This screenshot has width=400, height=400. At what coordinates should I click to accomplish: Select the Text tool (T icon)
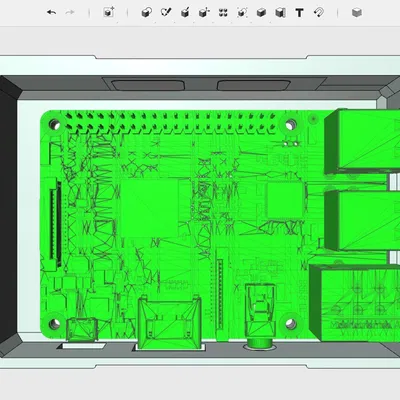299,13
